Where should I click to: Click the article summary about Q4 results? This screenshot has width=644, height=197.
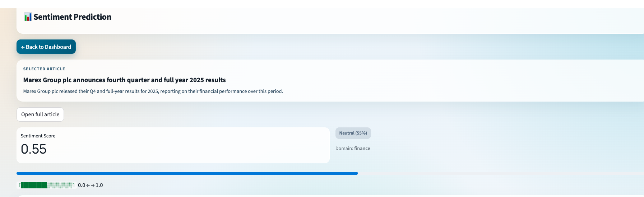point(153,91)
